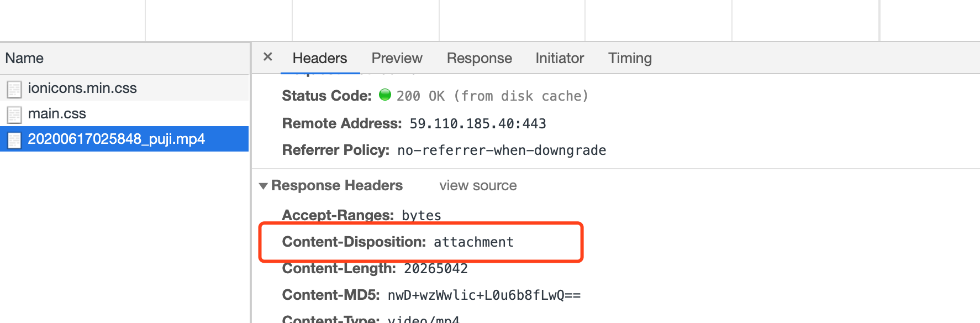This screenshot has height=323, width=980.
Task: Click the green status code indicator
Action: (385, 95)
